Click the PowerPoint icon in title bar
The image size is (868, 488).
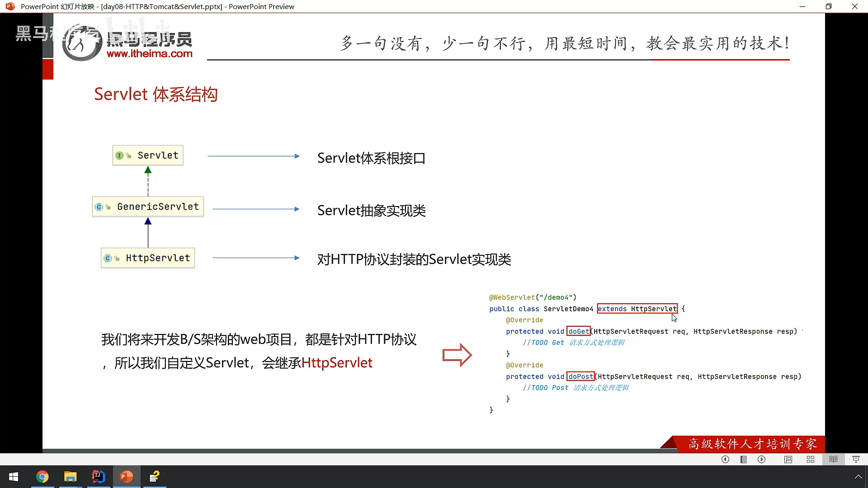pyautogui.click(x=10, y=6)
